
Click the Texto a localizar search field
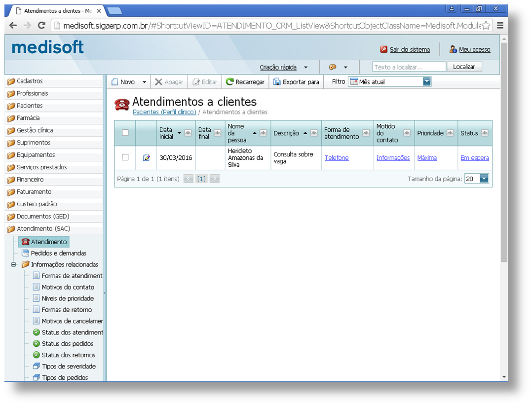(409, 67)
